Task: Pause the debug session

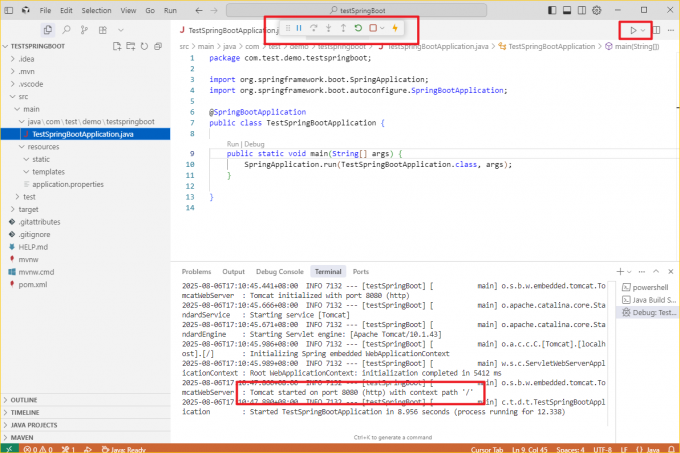Action: click(x=298, y=28)
